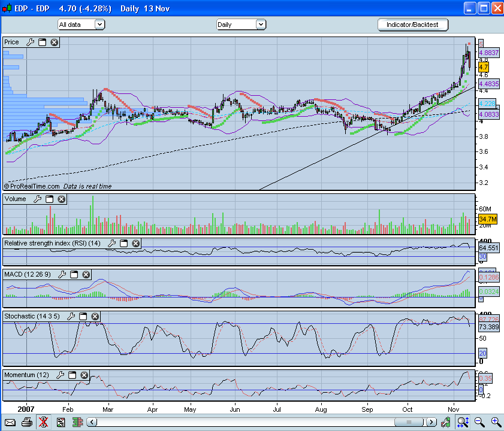Close the Stochastic indicator panel
The height and width of the screenshot is (431, 504).
click(x=95, y=316)
